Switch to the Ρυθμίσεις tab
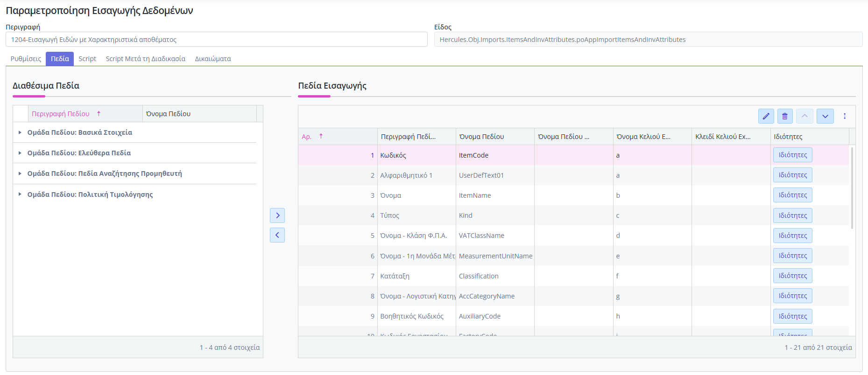 (x=26, y=59)
